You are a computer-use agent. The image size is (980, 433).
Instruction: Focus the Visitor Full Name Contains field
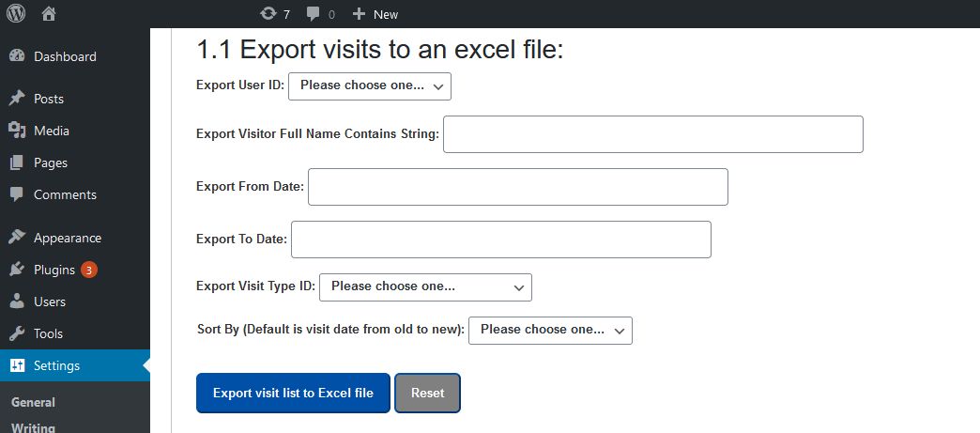pyautogui.click(x=653, y=134)
